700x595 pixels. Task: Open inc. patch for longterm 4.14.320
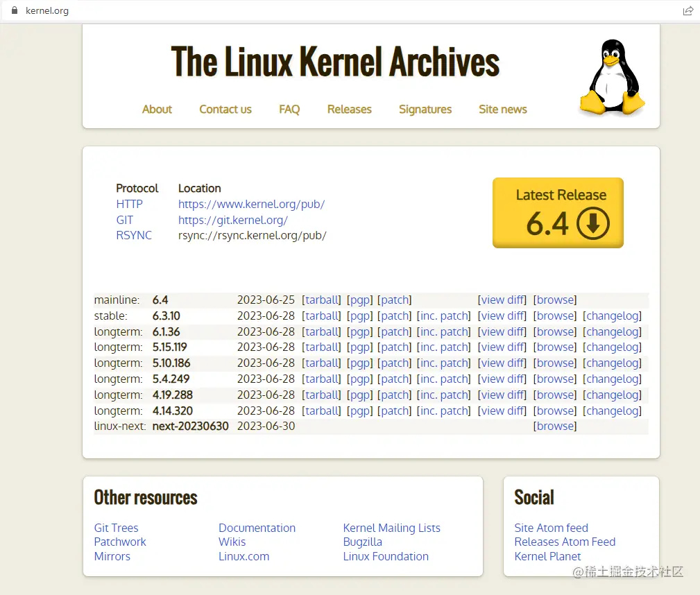[444, 411]
